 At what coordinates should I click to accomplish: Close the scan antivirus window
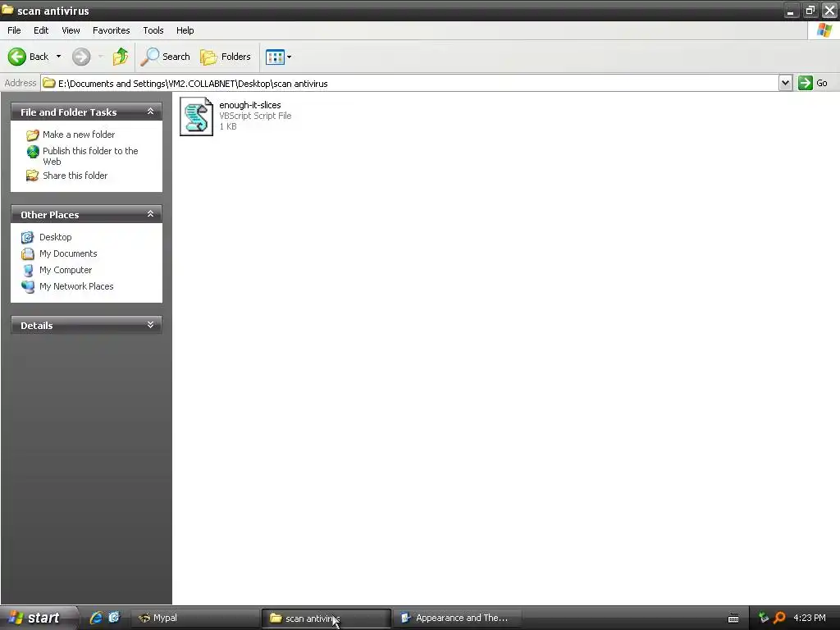click(829, 10)
